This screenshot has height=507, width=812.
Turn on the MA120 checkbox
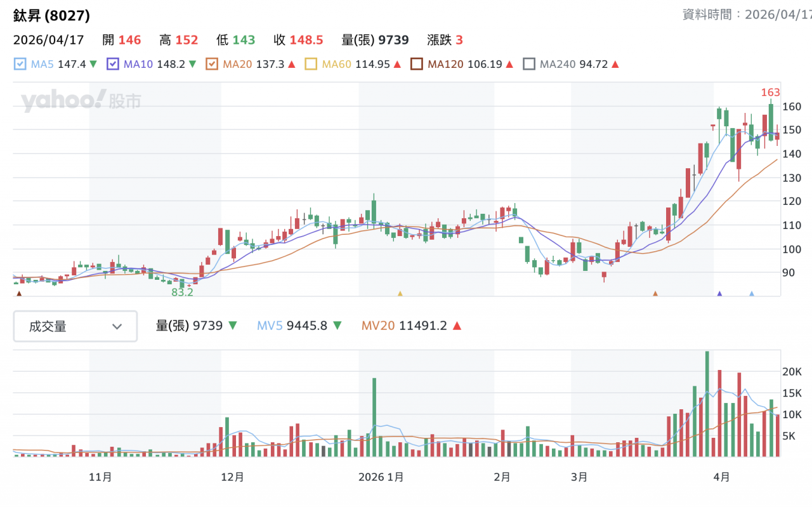click(417, 64)
